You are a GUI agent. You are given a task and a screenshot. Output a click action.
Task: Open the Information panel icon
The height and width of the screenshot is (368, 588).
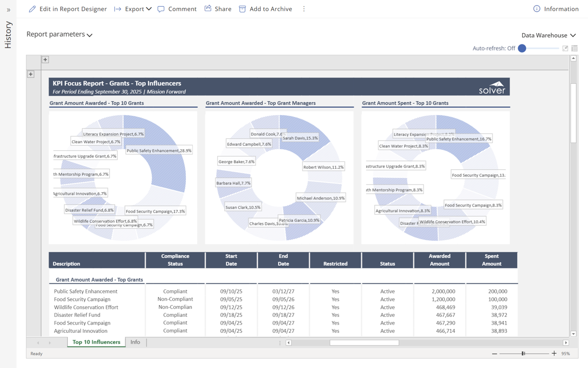click(x=536, y=9)
